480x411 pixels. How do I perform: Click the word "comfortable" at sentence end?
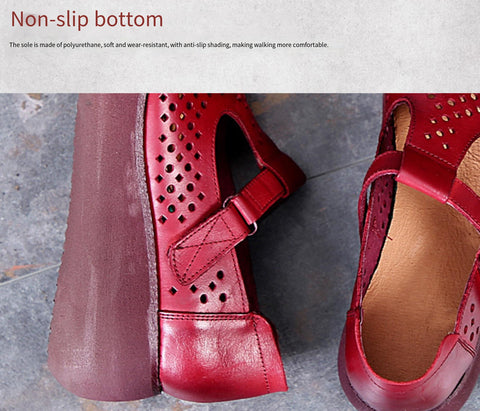pyautogui.click(x=310, y=45)
